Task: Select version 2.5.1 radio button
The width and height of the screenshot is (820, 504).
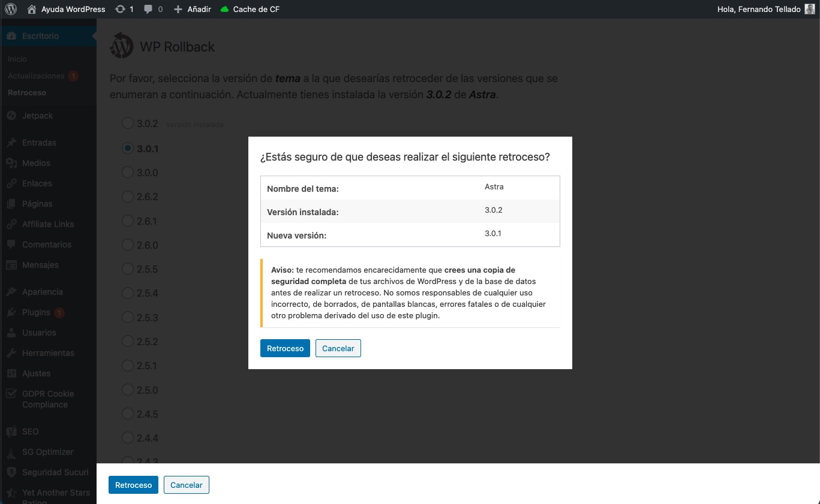Action: [127, 366]
